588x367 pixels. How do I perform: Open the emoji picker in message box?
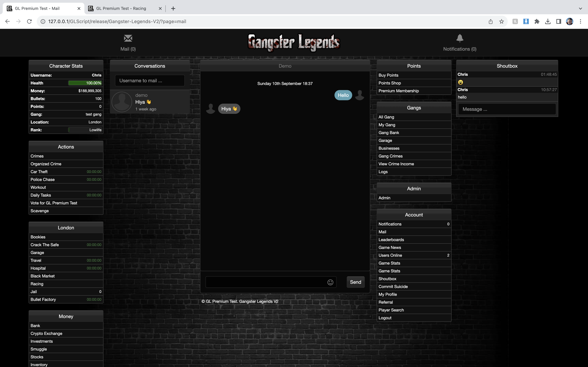(330, 282)
